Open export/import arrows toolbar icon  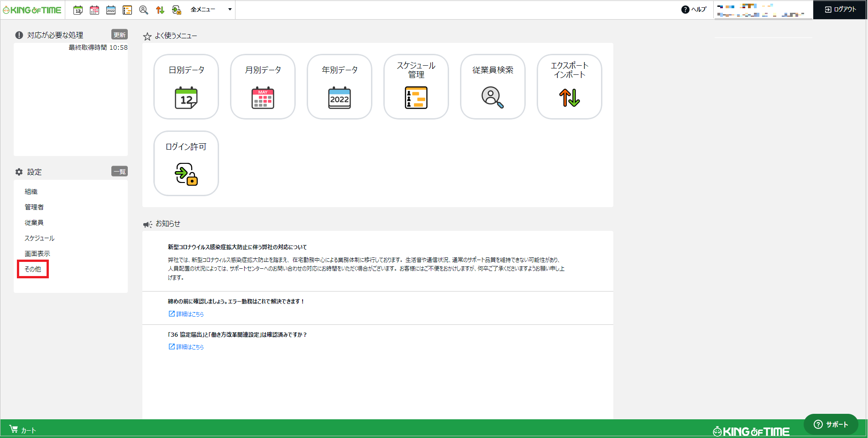(x=160, y=10)
